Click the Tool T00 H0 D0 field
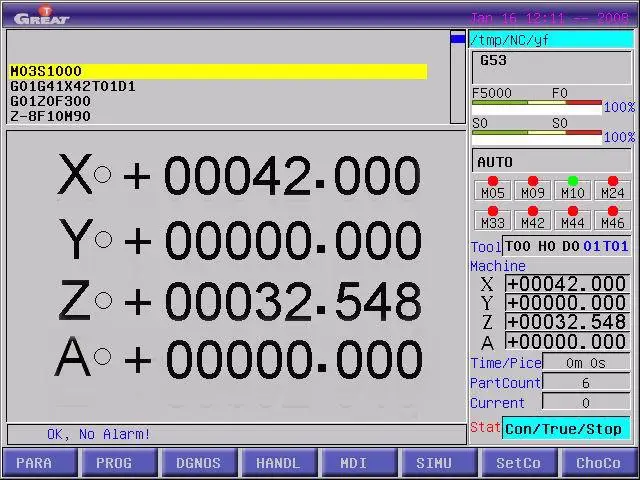Viewport: 640px width, 480px height. (567, 246)
